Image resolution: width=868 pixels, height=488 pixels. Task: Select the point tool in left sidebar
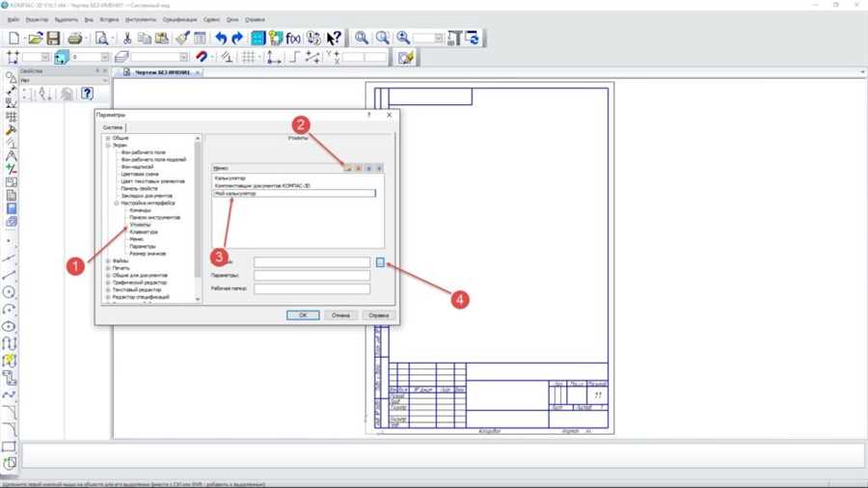point(9,241)
